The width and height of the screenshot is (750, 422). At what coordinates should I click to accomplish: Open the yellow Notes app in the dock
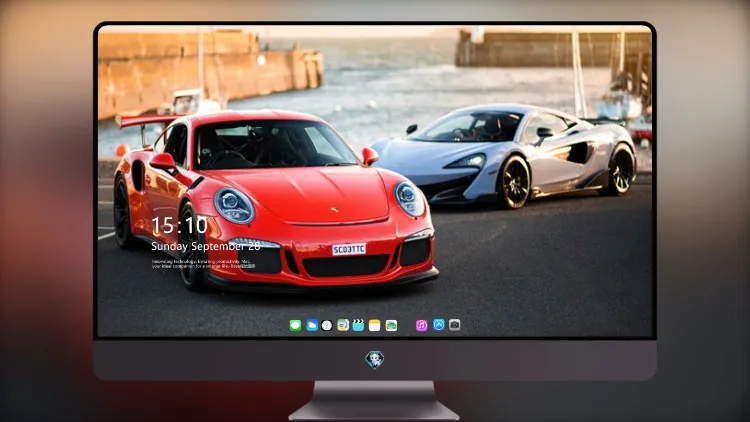click(375, 325)
